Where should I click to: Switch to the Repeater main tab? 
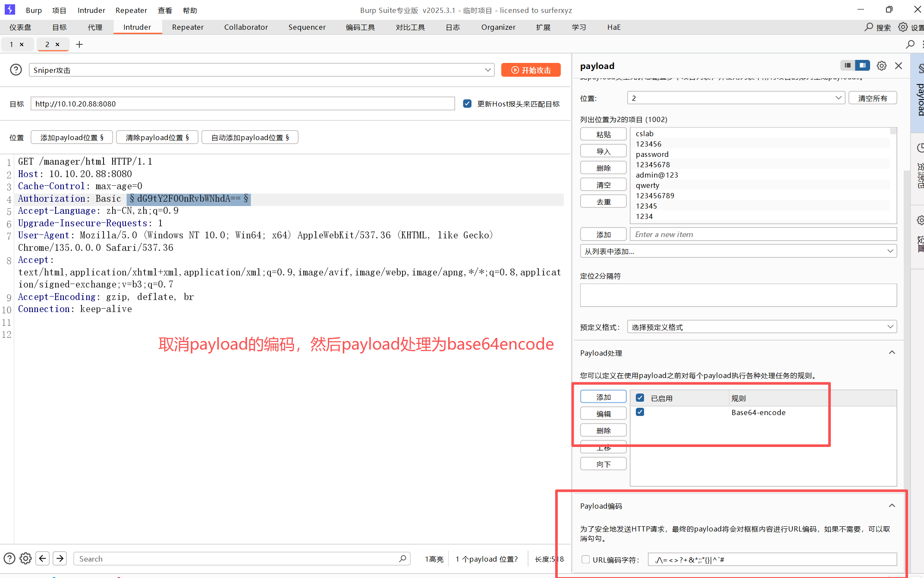tap(188, 27)
